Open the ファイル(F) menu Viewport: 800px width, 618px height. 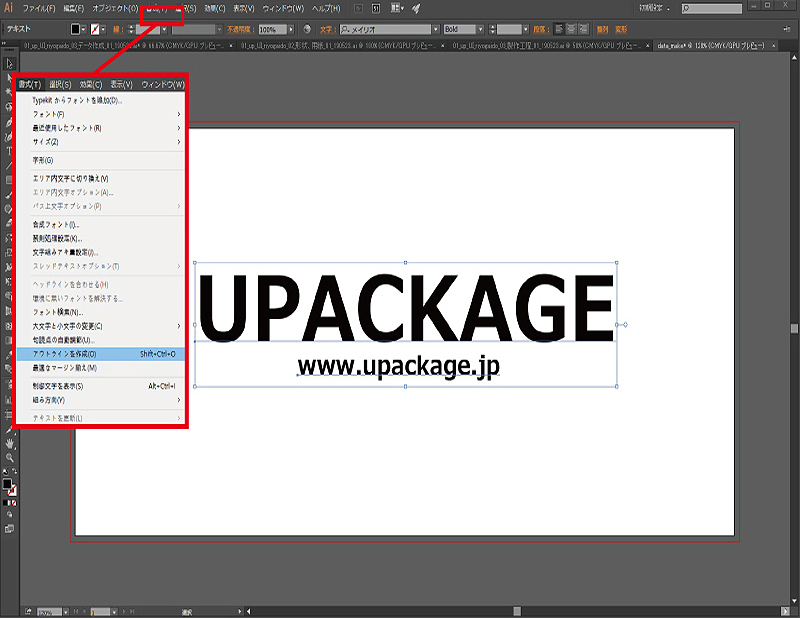[39, 8]
